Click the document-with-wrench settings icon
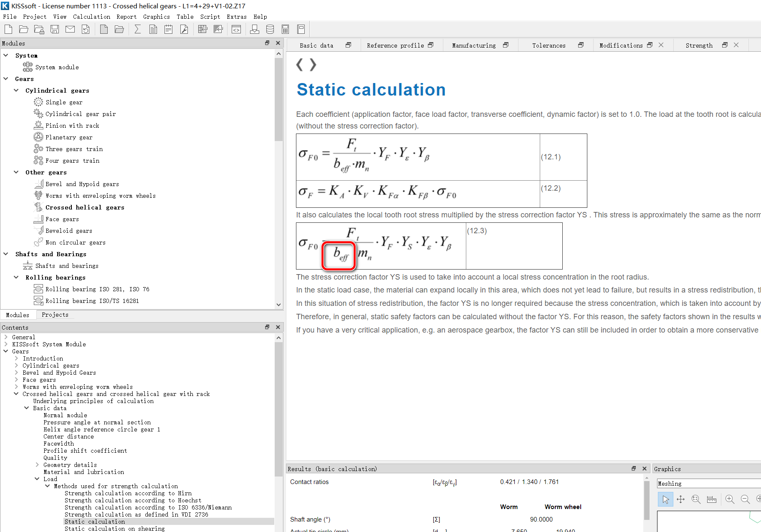 point(184,29)
